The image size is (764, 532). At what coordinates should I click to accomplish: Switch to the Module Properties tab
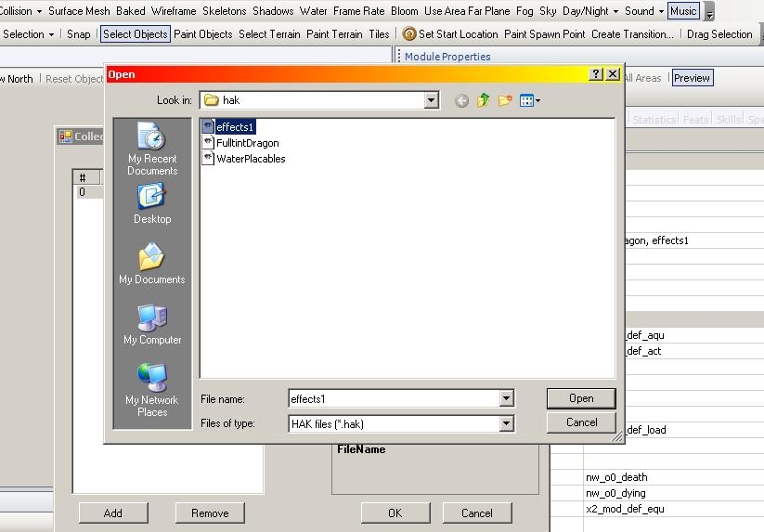[x=447, y=57]
